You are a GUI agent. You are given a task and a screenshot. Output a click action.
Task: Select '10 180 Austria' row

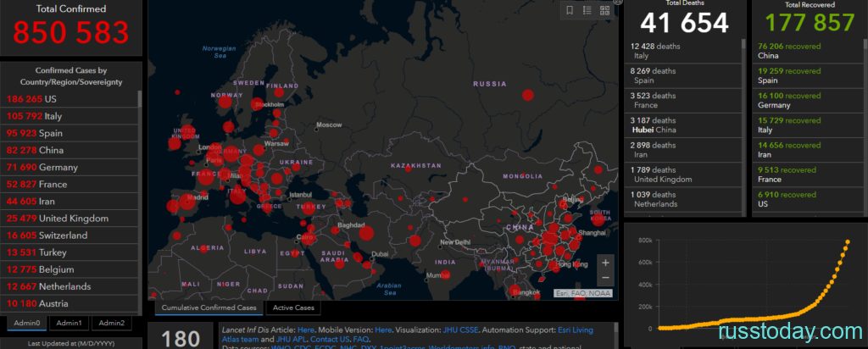coord(70,303)
